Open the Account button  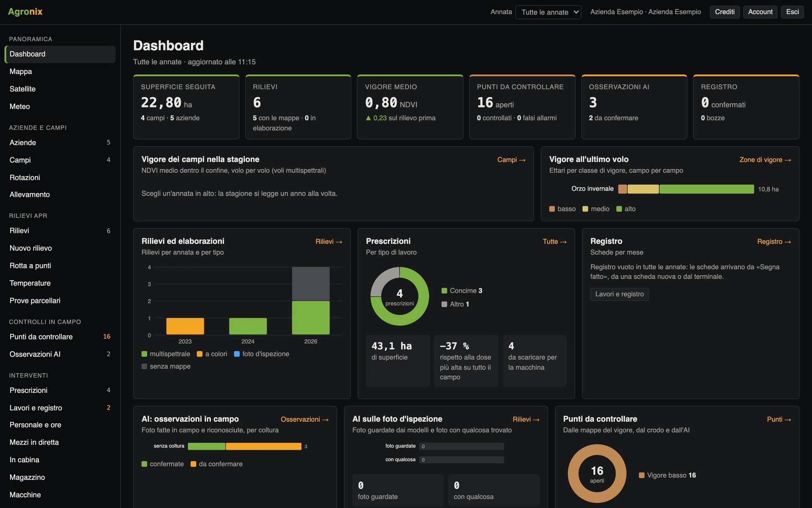(x=760, y=12)
